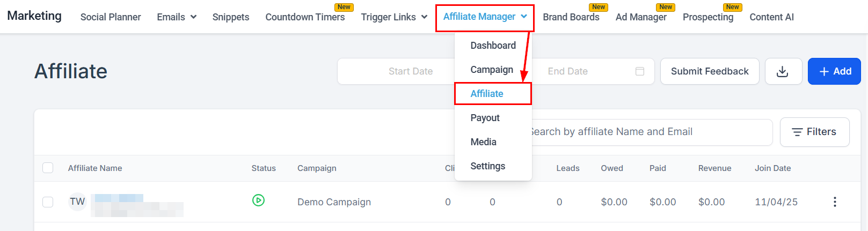The width and height of the screenshot is (868, 231).
Task: Open Dashboard from the dropdown
Action: [493, 46]
